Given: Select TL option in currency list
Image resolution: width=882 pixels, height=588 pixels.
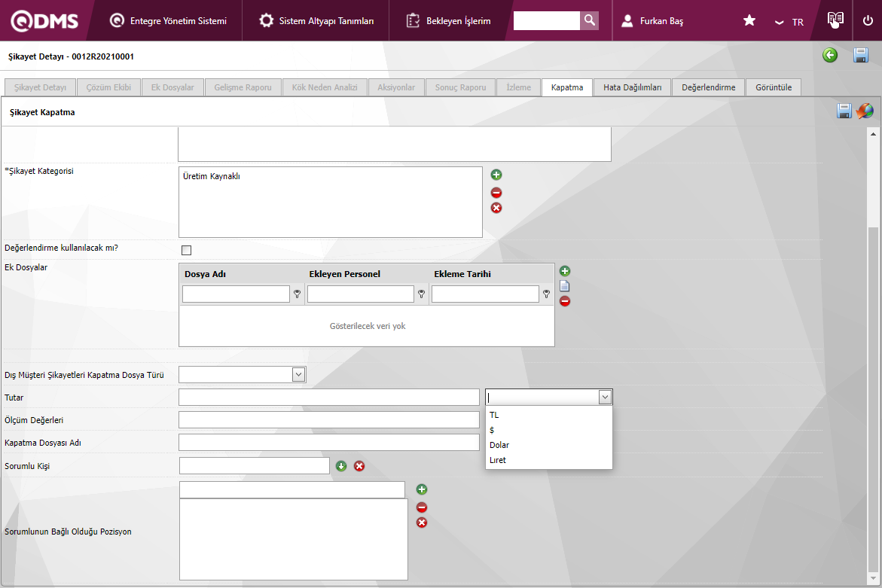Looking at the screenshot, I should point(494,415).
